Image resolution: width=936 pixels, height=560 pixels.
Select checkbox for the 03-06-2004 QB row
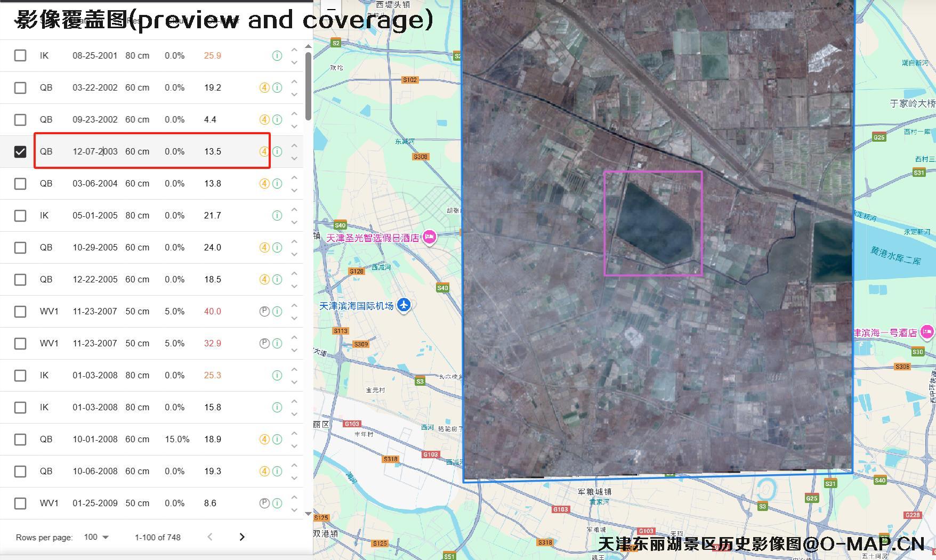[x=20, y=184]
